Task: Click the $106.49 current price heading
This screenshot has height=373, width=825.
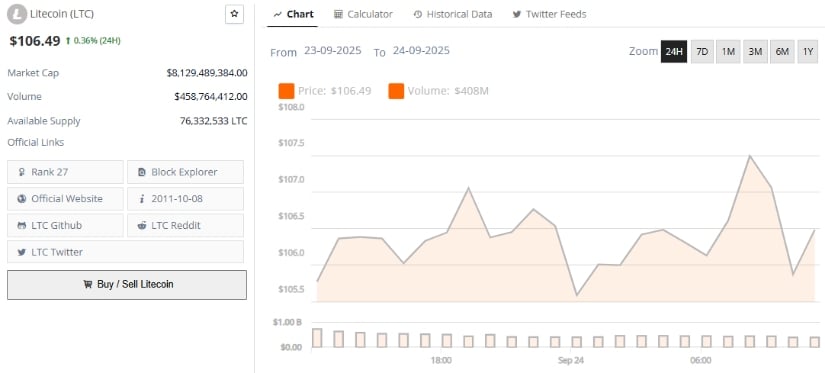Action: tap(35, 41)
